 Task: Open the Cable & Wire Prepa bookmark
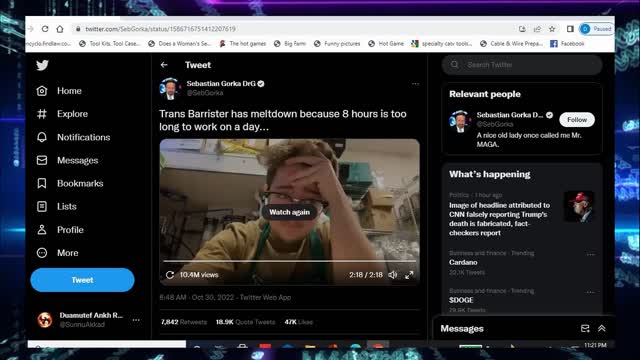pos(511,44)
